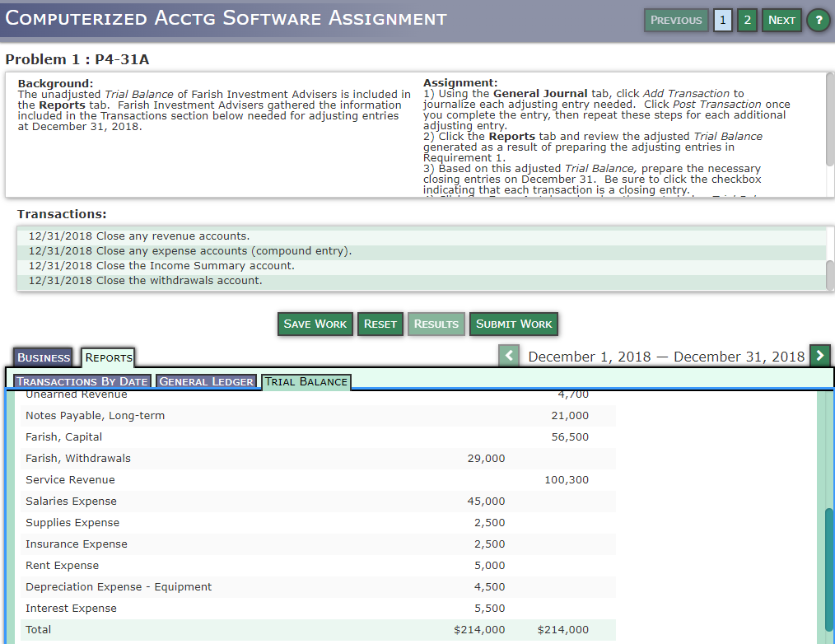835x644 pixels.
Task: Click the Rent Expense account row
Action: tap(318, 565)
